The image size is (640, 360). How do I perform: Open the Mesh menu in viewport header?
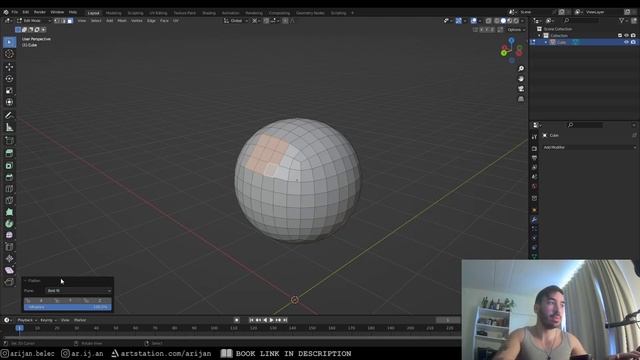pyautogui.click(x=122, y=21)
